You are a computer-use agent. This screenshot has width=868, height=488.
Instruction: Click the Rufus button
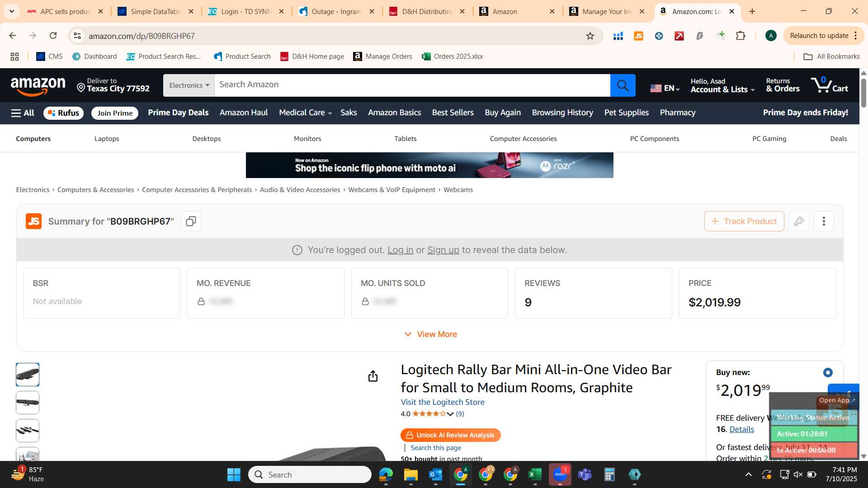point(63,113)
